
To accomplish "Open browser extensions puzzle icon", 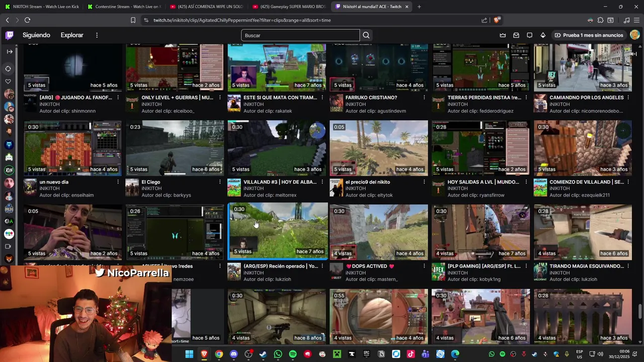I will click(x=600, y=20).
